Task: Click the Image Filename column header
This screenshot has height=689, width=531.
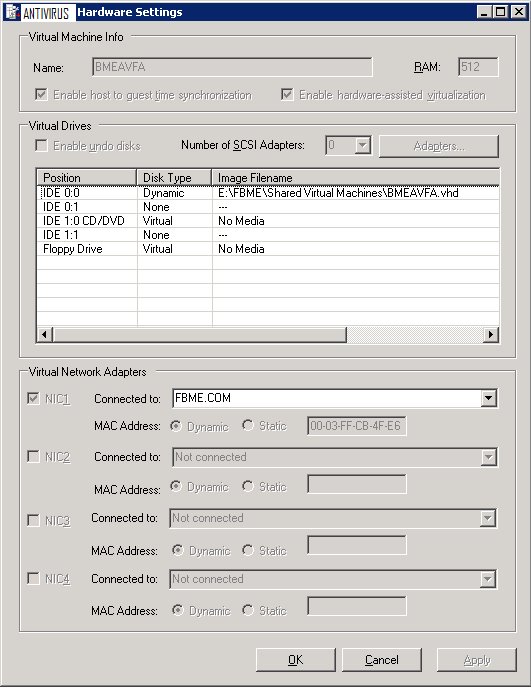Action: tap(356, 178)
